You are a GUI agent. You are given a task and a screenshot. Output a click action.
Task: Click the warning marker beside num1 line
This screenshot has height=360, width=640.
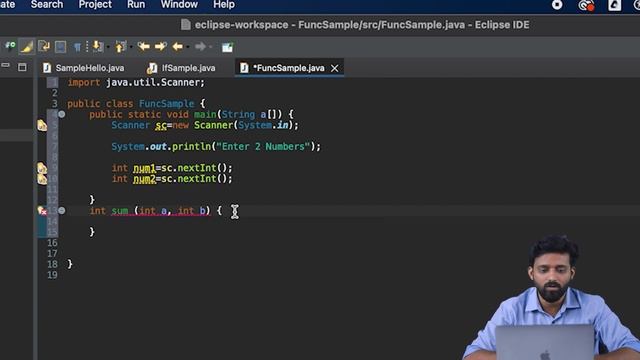[x=42, y=168]
